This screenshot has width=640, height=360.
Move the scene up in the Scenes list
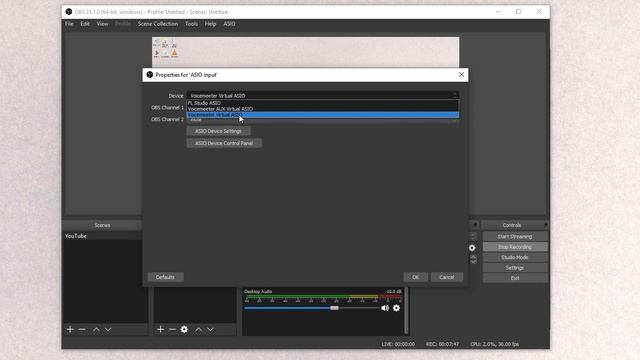[x=96, y=329]
